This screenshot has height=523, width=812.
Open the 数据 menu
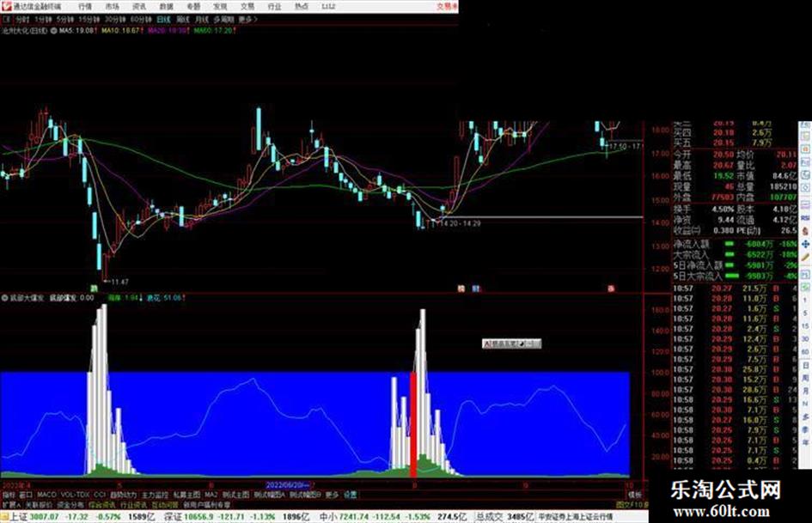point(166,6)
